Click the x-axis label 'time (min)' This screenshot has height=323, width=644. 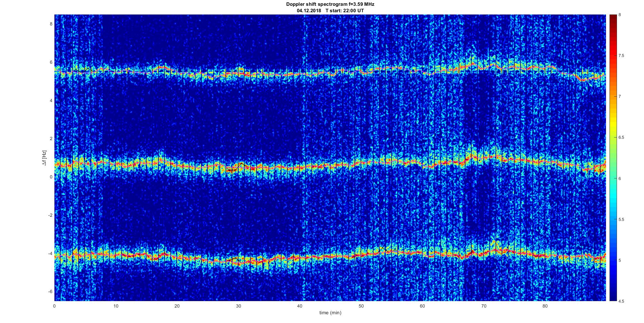pyautogui.click(x=330, y=313)
